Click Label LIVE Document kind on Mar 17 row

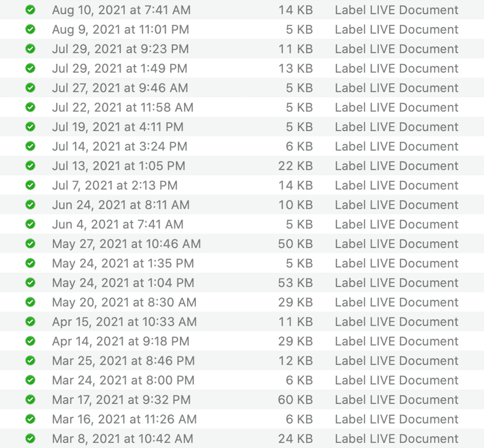click(x=397, y=400)
